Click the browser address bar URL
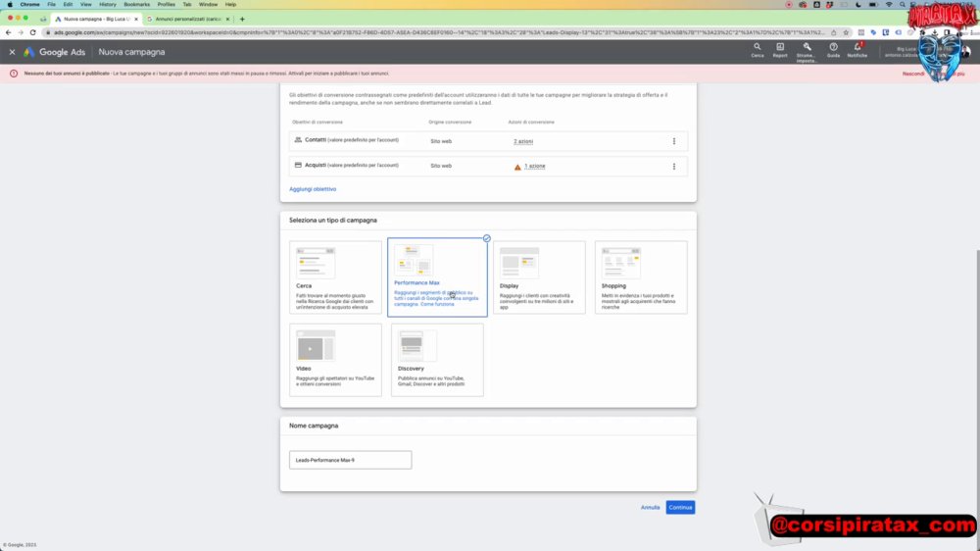The width and height of the screenshot is (980, 551). pos(439,32)
